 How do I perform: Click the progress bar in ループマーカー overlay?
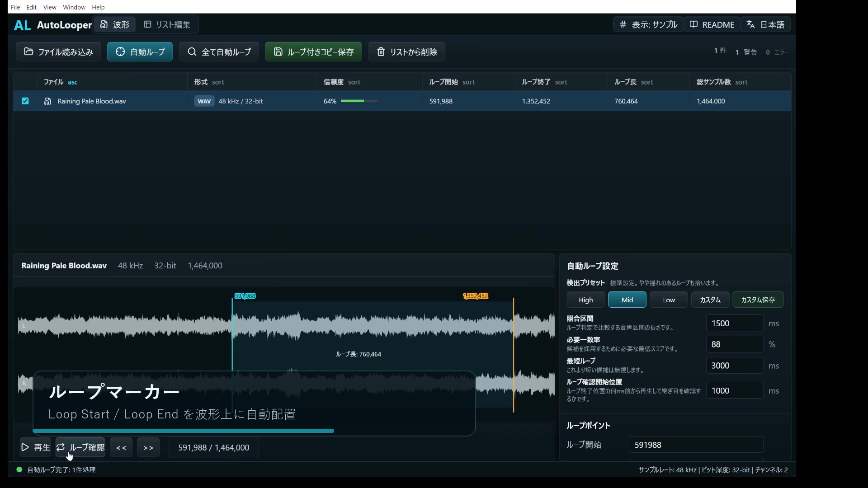(184, 431)
